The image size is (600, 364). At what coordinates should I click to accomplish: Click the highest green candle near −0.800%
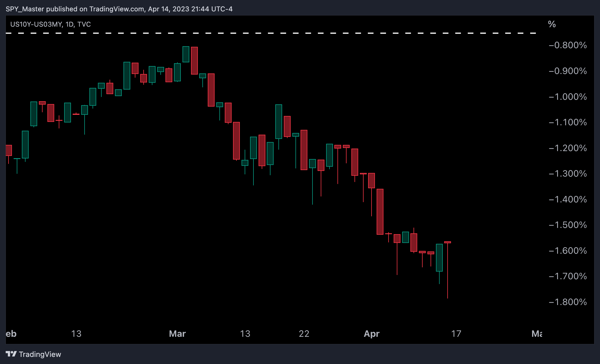click(186, 54)
